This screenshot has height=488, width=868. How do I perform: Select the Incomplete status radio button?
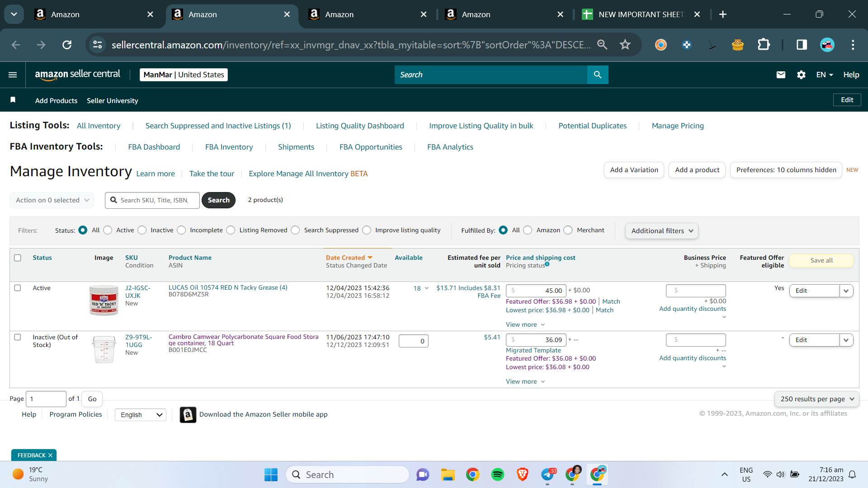coord(181,230)
